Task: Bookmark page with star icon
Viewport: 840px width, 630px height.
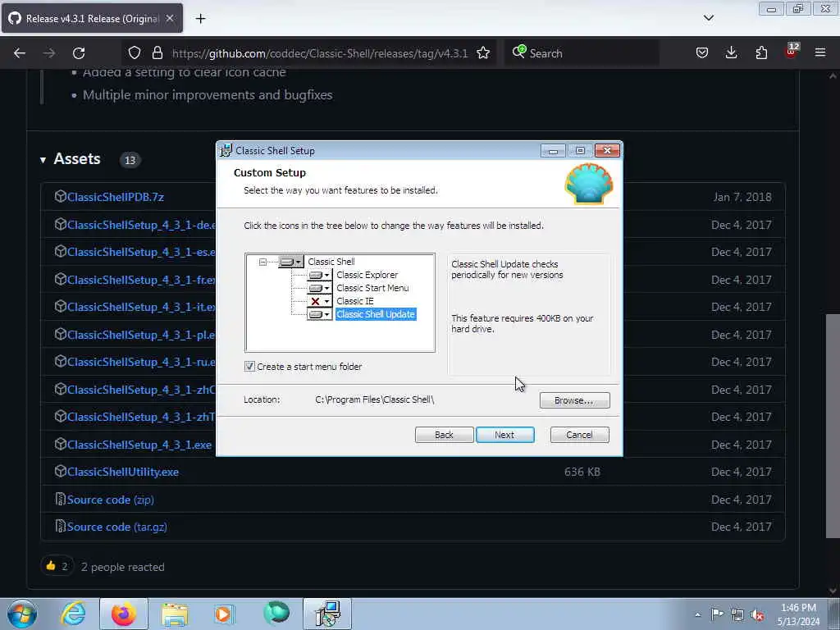Action: [483, 53]
